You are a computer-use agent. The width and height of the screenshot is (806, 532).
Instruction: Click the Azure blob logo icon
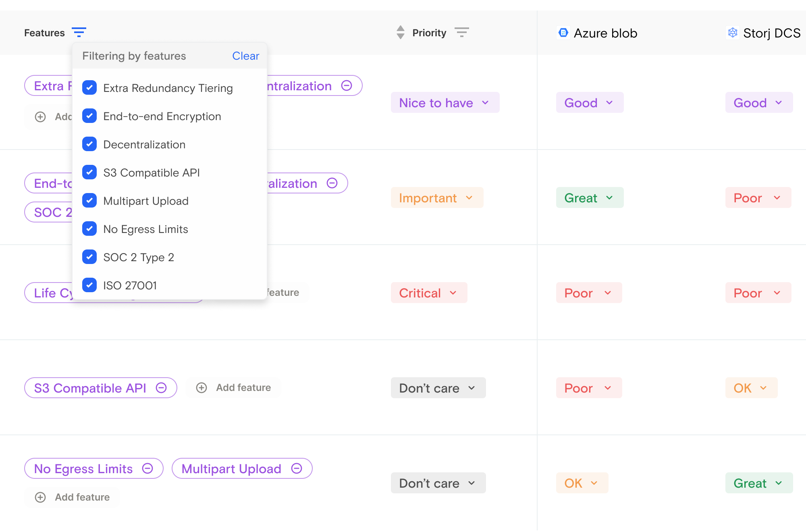pyautogui.click(x=563, y=33)
